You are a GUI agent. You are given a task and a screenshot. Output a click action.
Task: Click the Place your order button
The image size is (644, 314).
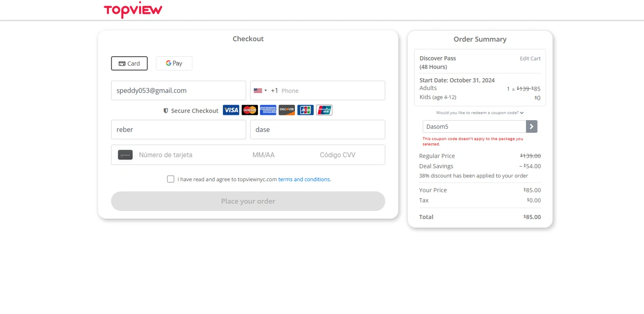[x=248, y=201]
